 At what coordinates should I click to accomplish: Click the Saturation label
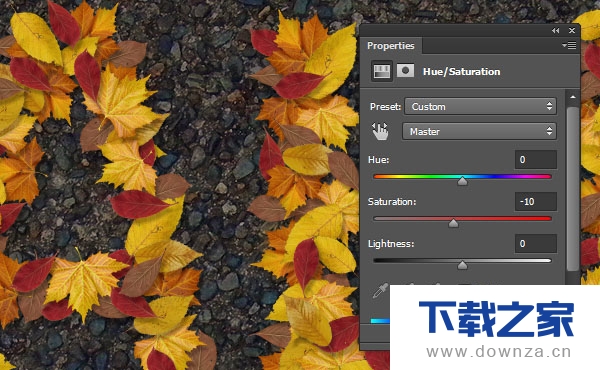point(392,202)
